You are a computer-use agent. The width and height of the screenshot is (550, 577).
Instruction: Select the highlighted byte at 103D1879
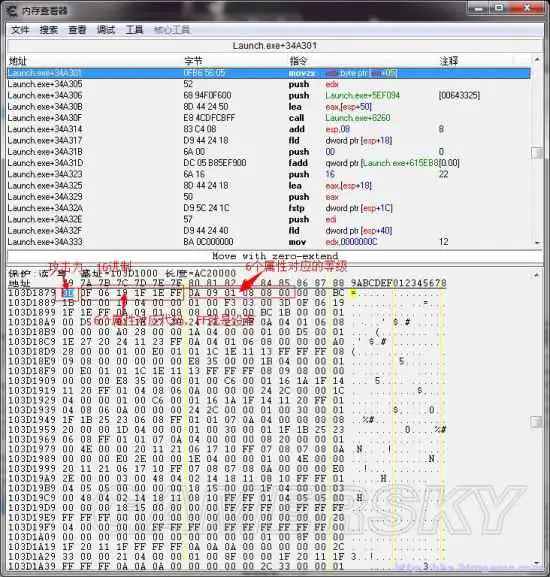(67, 293)
